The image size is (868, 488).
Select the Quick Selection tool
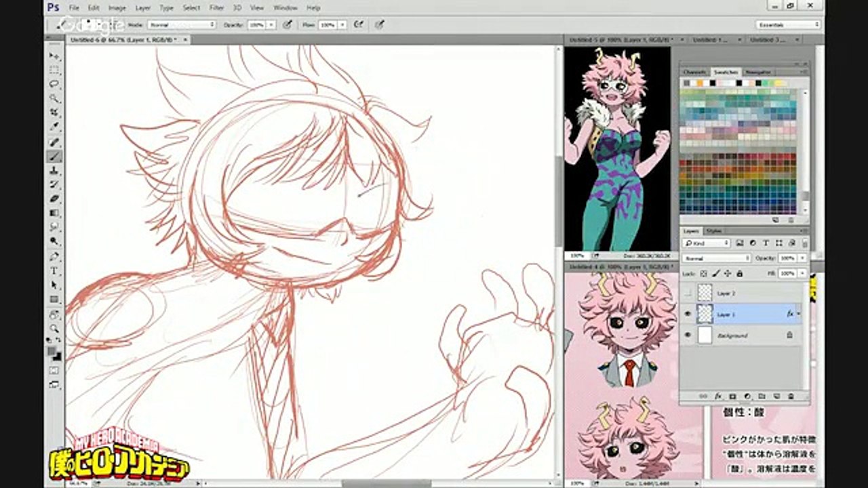54,98
